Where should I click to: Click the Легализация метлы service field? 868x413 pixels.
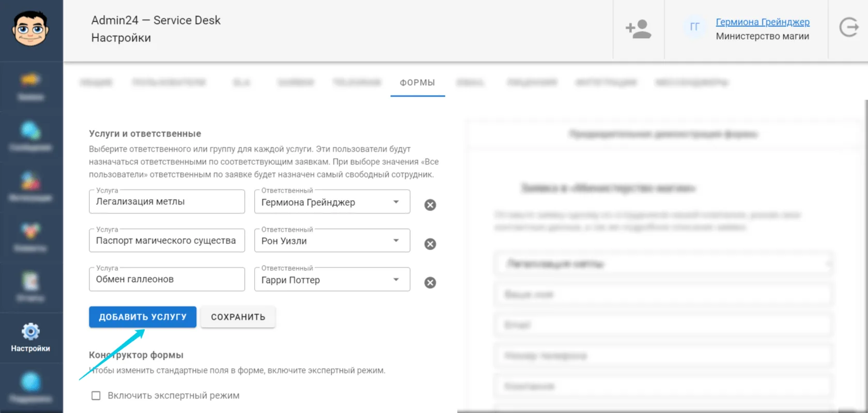click(167, 202)
